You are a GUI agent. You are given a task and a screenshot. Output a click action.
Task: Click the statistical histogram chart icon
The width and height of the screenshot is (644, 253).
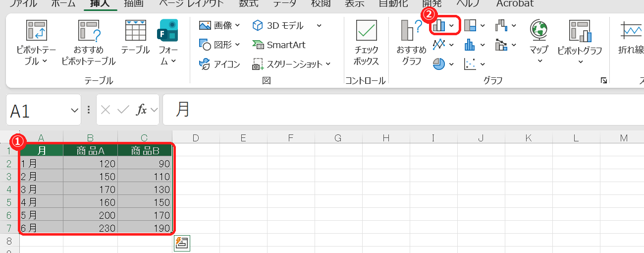pos(470,45)
